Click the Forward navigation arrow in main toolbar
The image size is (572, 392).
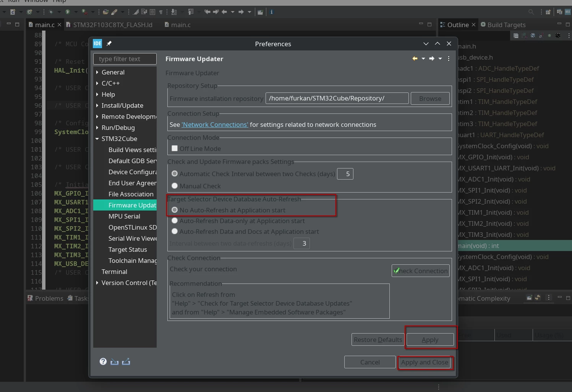[x=241, y=12]
